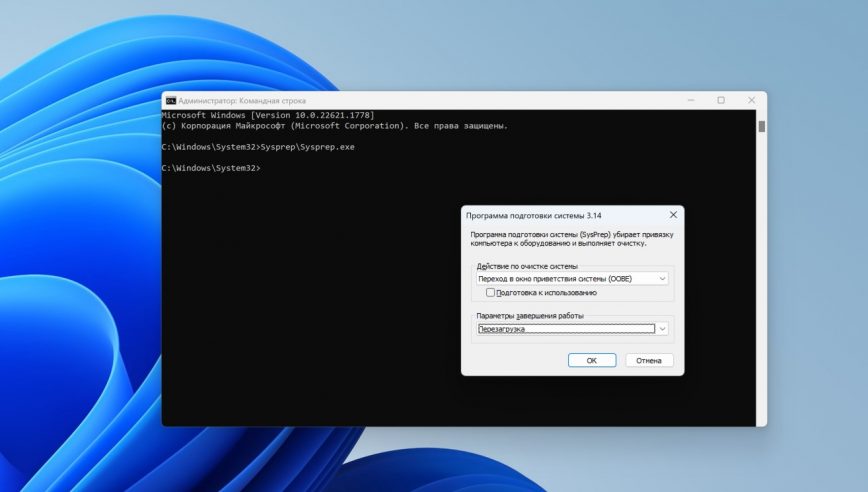
Task: Click the Администратор: Командная строка title text
Action: click(x=242, y=101)
